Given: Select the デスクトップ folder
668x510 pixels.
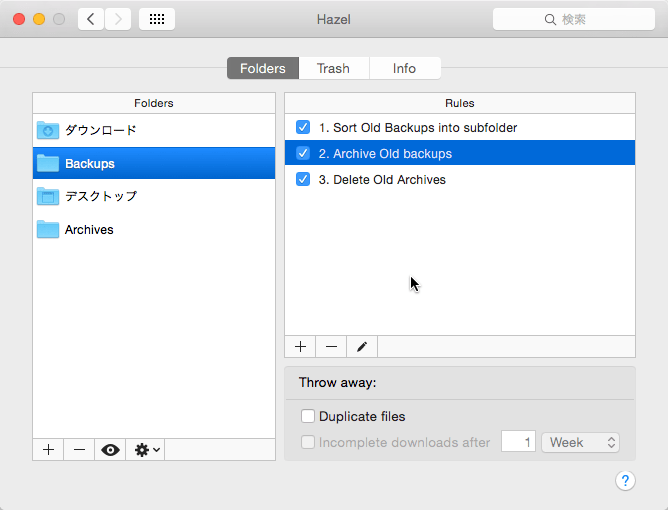Looking at the screenshot, I should click(x=100, y=196).
